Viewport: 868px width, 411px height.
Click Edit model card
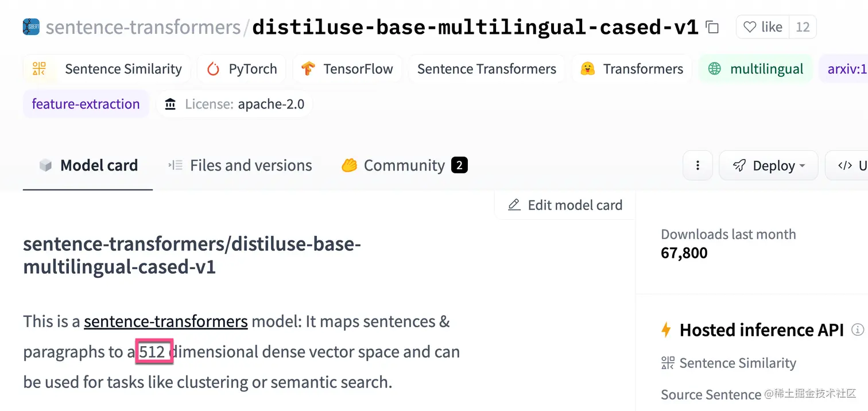point(565,205)
